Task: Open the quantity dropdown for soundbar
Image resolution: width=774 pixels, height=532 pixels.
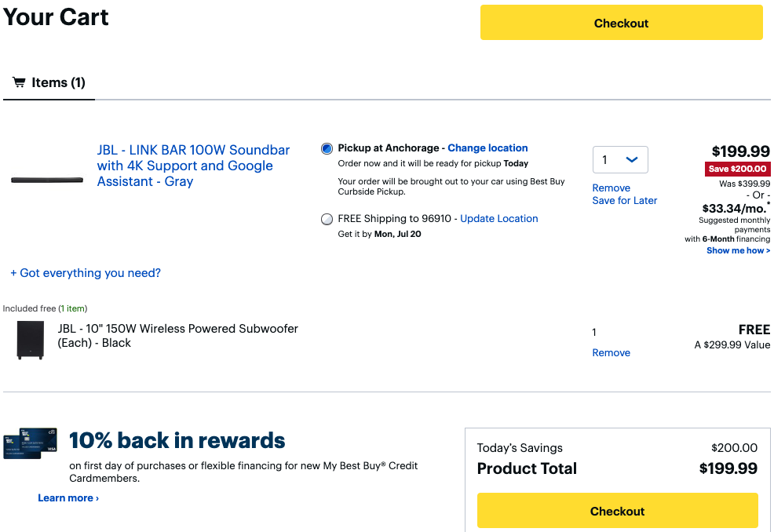Action: click(x=620, y=160)
